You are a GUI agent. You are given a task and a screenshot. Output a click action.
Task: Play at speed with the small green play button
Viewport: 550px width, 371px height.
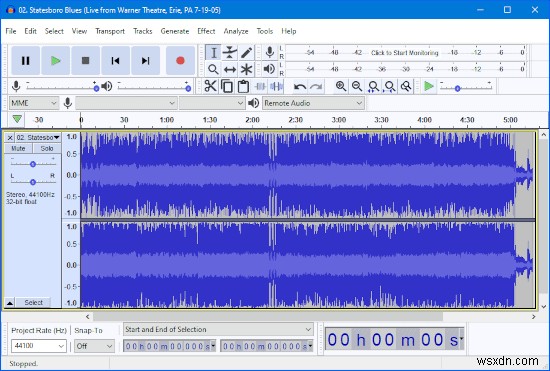point(429,86)
